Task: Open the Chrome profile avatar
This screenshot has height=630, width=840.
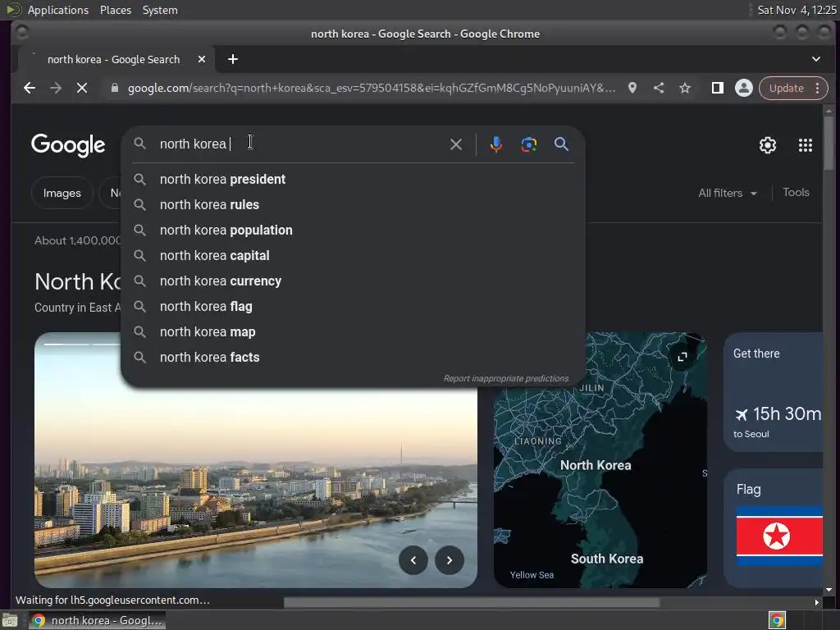Action: coord(743,88)
